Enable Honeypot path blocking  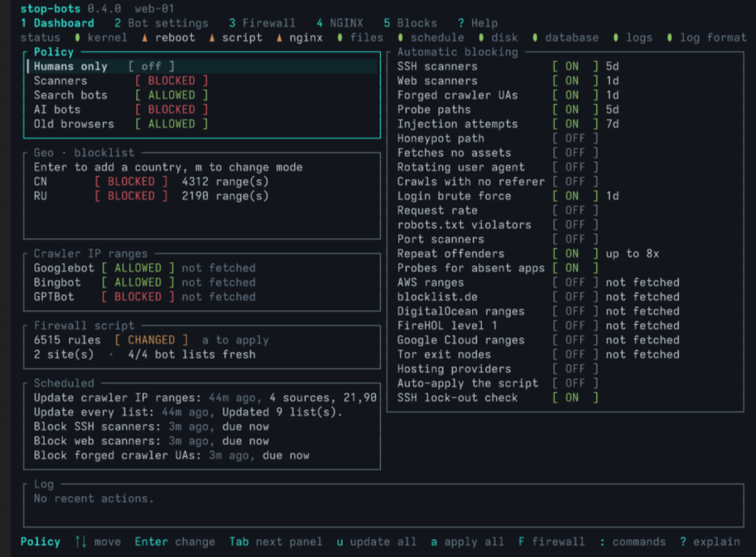[575, 139]
